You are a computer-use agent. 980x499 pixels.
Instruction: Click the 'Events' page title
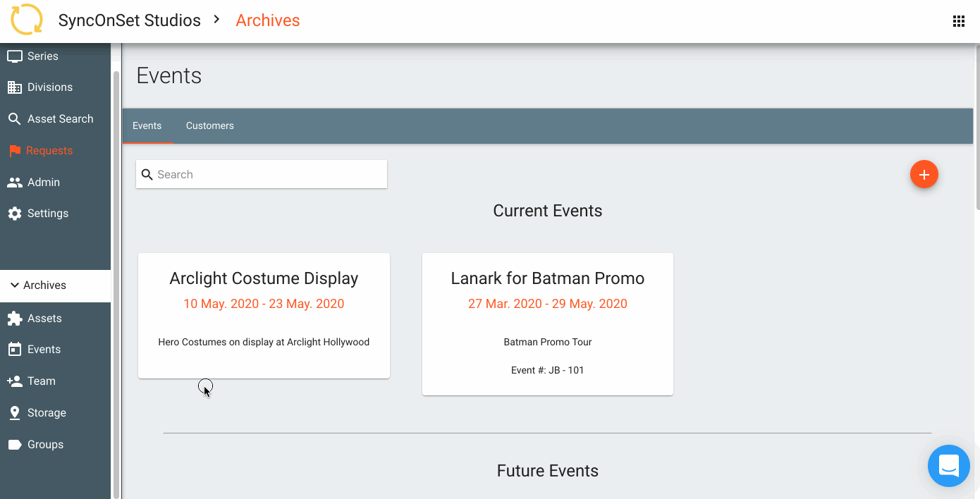169,75
